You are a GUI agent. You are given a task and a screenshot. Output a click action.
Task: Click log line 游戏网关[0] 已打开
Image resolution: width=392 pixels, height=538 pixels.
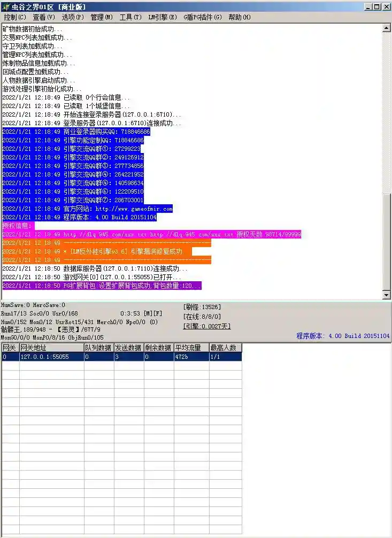(91, 277)
